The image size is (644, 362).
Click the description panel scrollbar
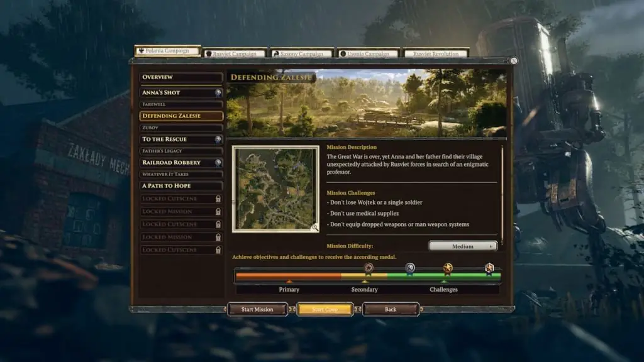tap(502, 195)
